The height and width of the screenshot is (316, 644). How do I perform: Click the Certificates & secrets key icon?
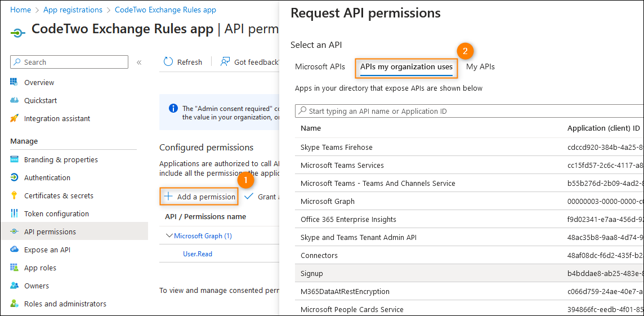click(15, 195)
